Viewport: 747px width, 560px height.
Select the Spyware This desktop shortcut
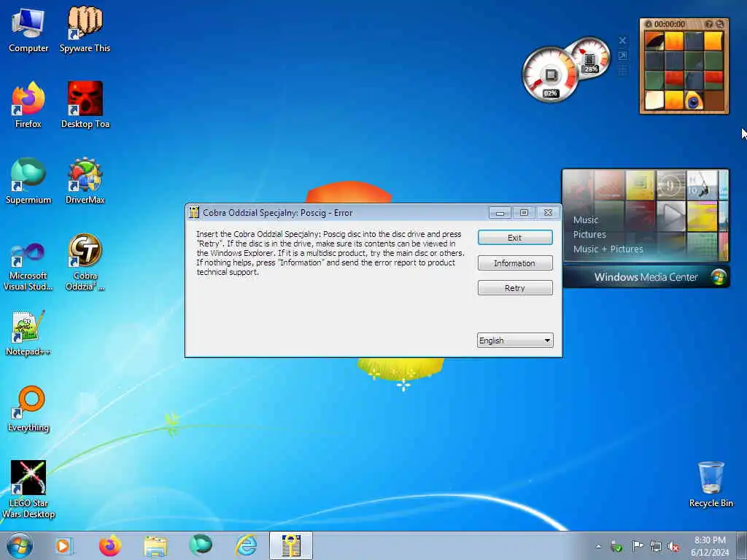coord(85,30)
